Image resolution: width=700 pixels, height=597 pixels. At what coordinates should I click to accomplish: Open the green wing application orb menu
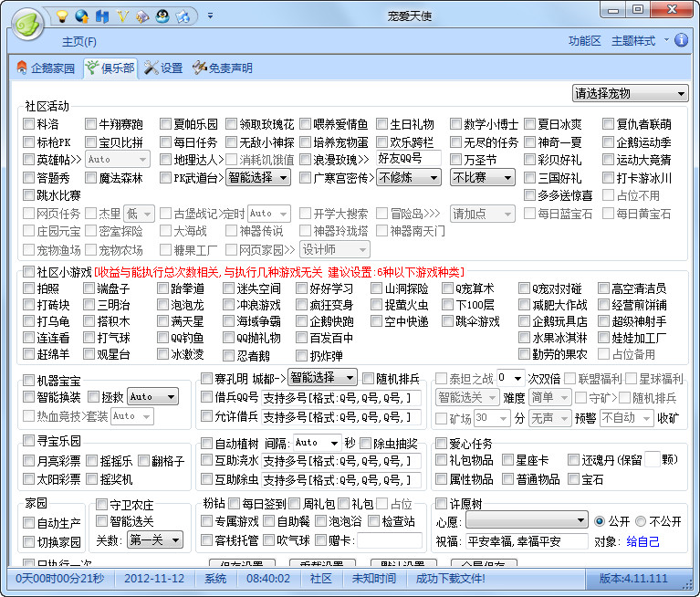28,23
